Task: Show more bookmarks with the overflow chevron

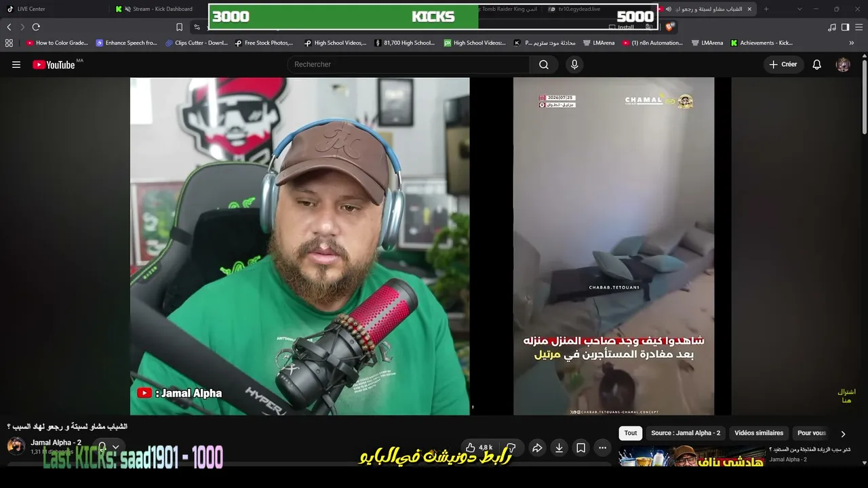Action: coord(852,43)
